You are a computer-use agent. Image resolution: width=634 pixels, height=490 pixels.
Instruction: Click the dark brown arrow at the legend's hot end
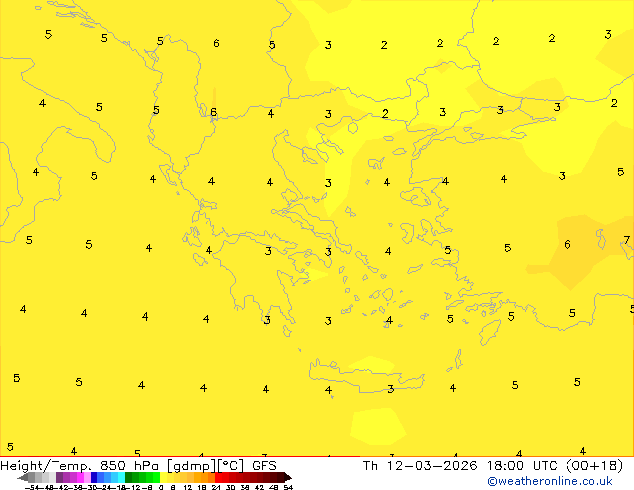tap(288, 477)
